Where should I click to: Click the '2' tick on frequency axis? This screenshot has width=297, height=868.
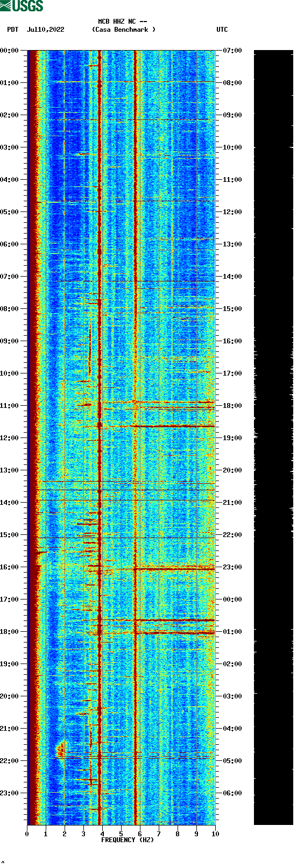coord(65,834)
